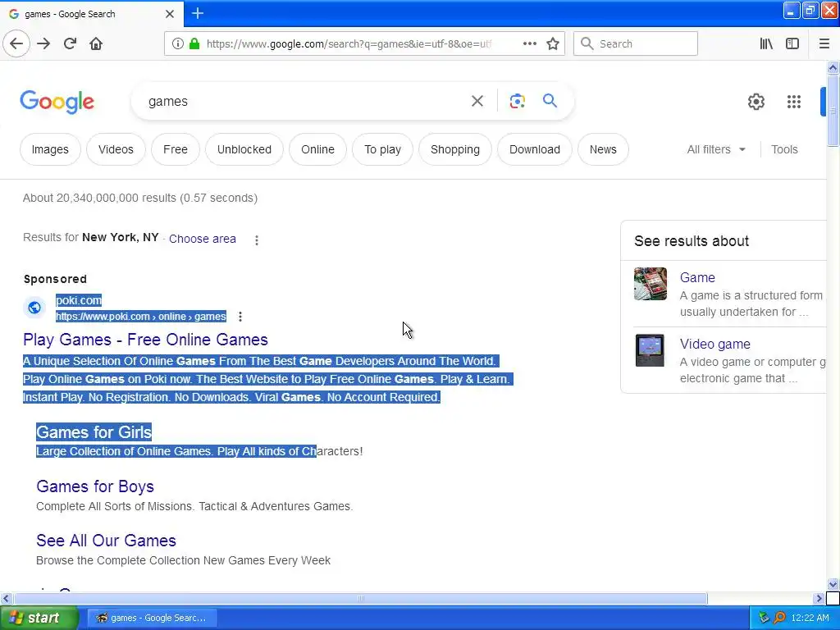840x630 pixels.
Task: Click the Choose area link
Action: (x=203, y=239)
